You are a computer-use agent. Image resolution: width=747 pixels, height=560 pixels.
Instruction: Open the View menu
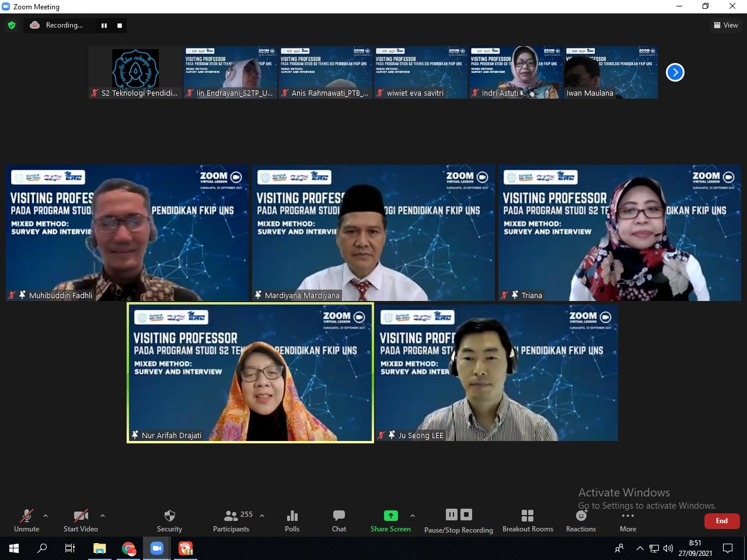point(725,25)
